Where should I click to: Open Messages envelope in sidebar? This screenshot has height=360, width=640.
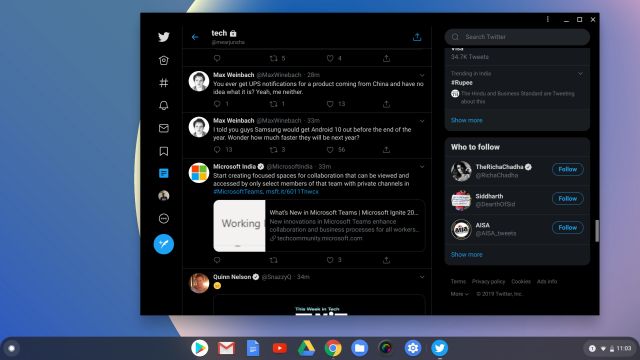(164, 128)
